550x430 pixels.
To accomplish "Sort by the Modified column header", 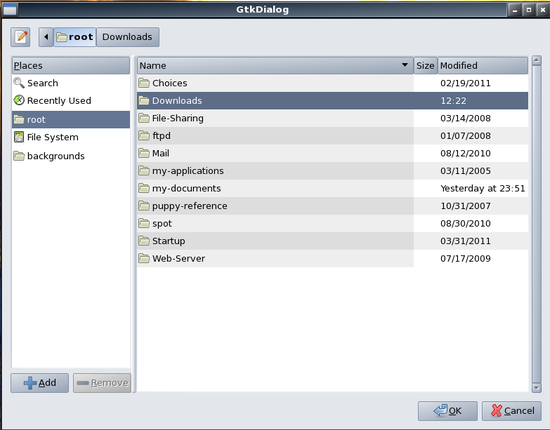I will 483,66.
